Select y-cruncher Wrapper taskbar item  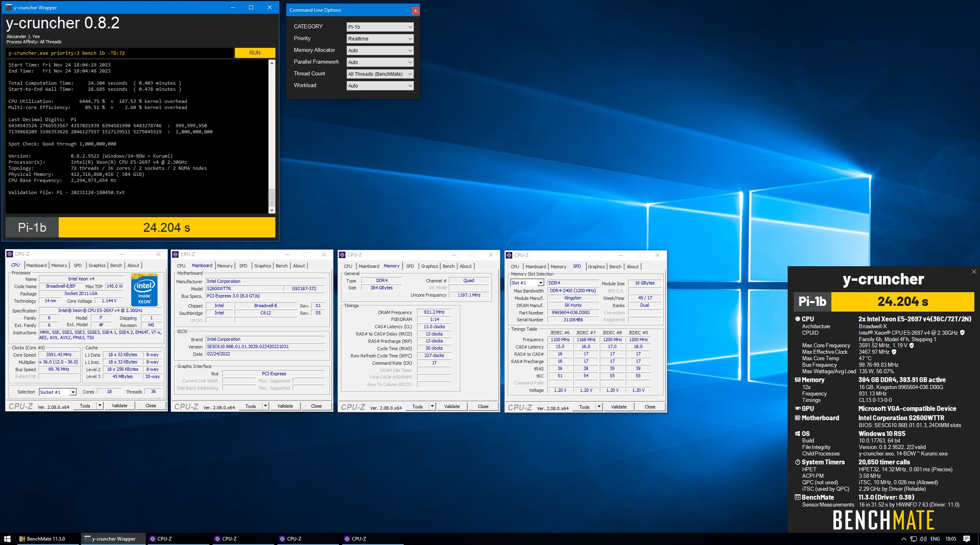coord(113,539)
